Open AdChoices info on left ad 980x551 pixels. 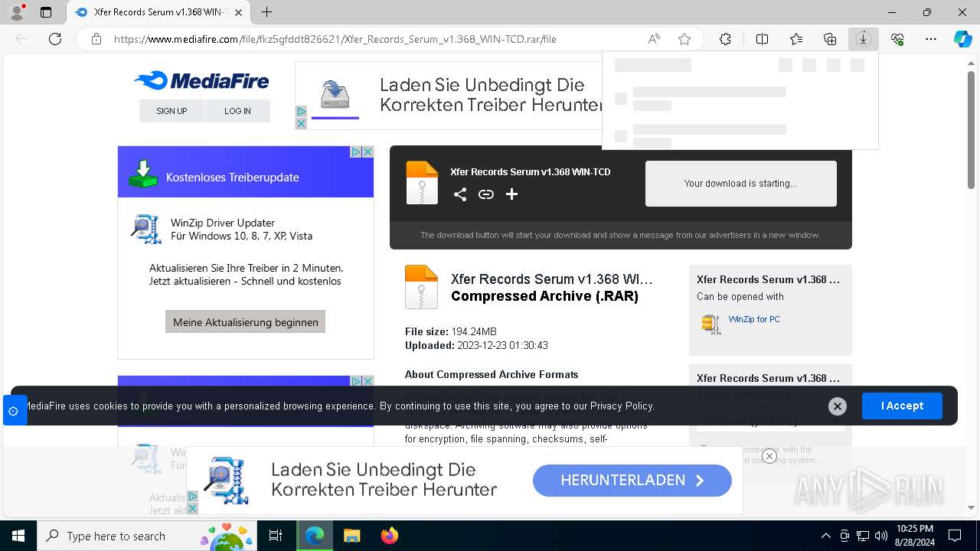(356, 152)
